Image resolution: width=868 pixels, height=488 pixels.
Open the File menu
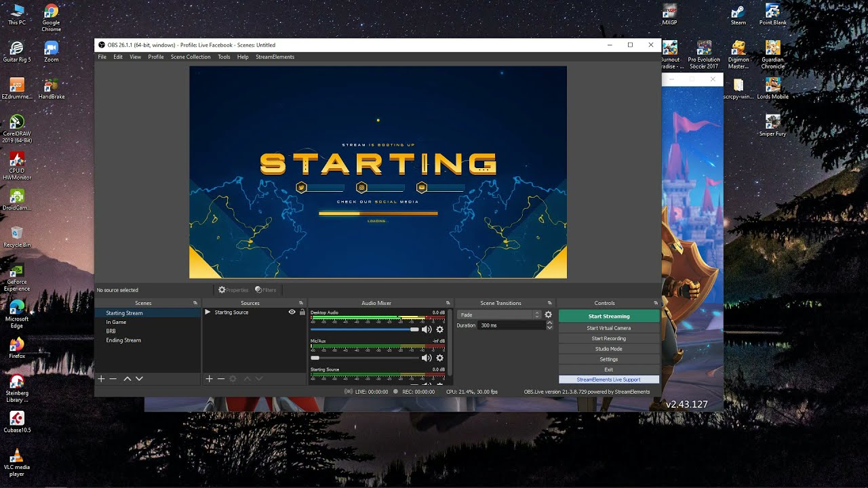point(102,57)
